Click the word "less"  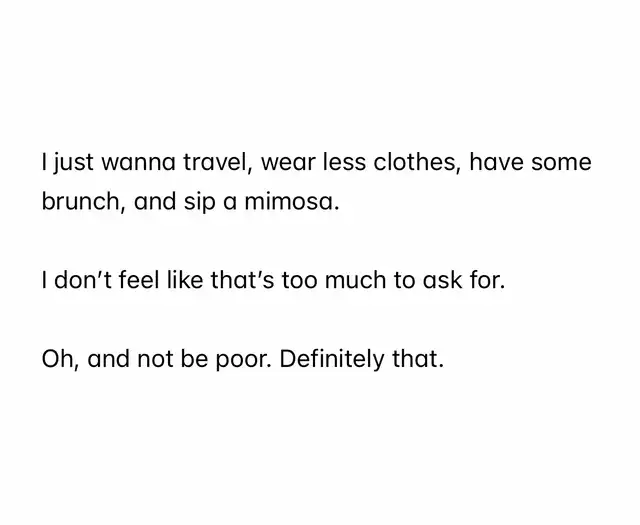(346, 162)
